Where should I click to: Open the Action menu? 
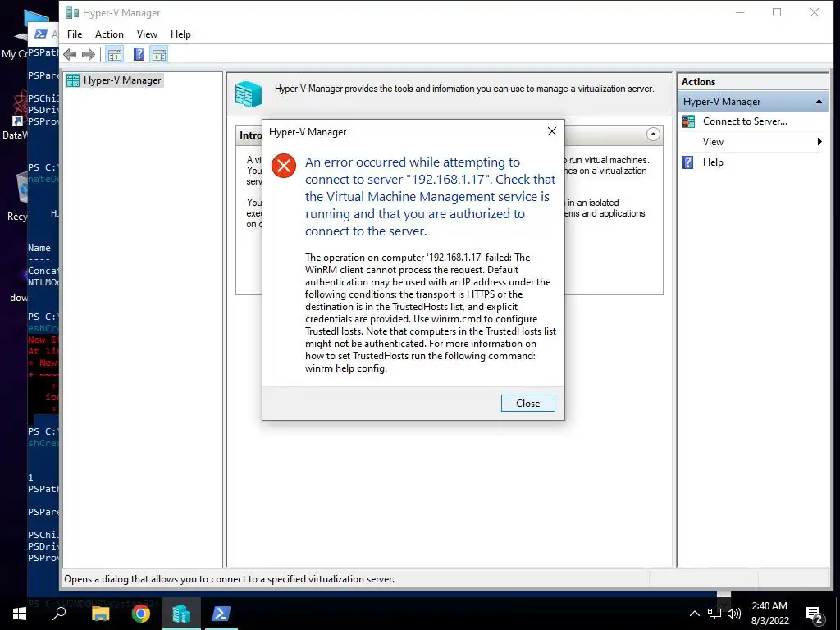(x=109, y=34)
